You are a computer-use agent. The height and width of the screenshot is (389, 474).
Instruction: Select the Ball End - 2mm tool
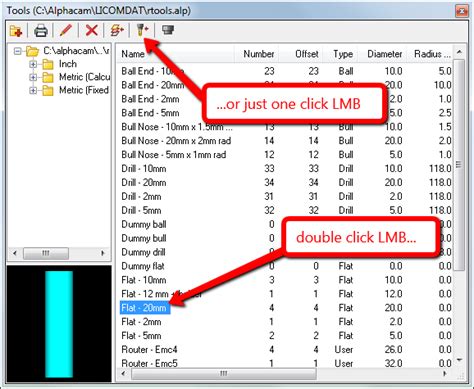150,99
